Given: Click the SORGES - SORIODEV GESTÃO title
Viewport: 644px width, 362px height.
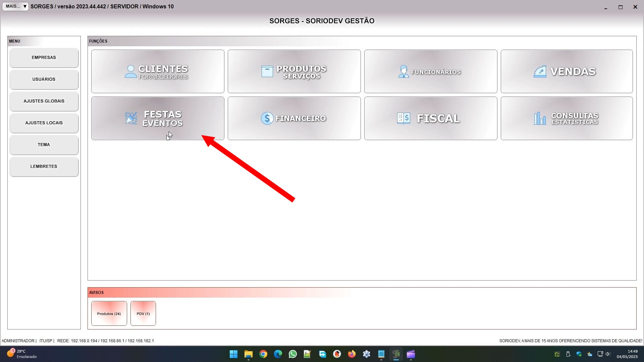Looking at the screenshot, I should tap(322, 21).
